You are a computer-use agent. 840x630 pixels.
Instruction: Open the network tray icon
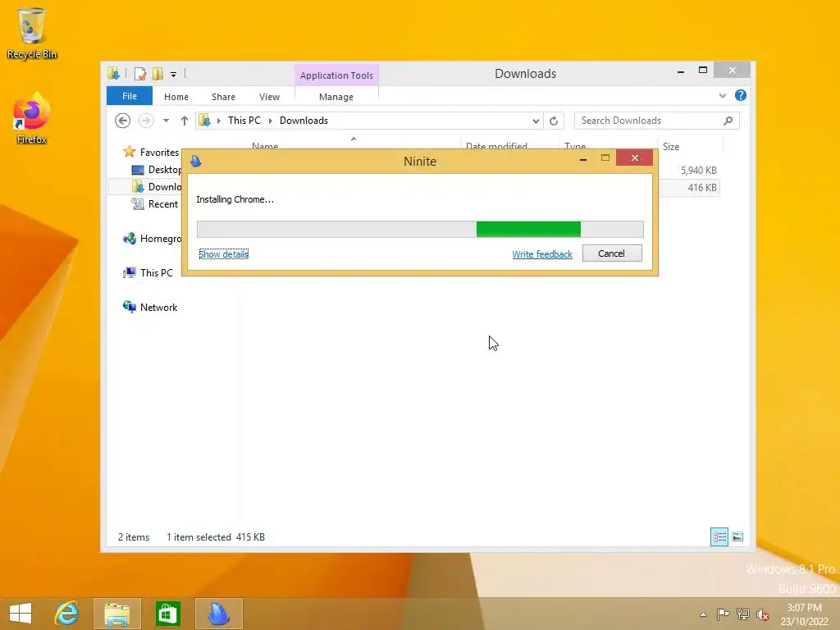point(743,614)
